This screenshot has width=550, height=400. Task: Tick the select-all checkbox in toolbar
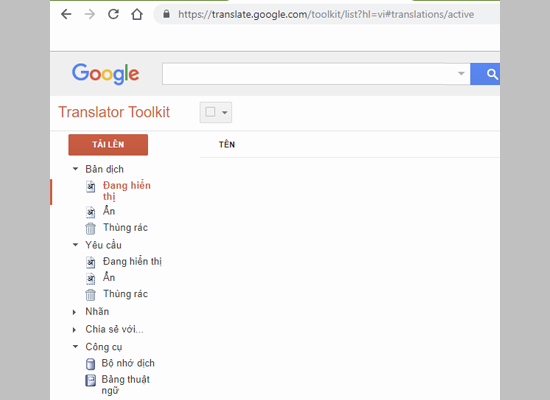click(210, 112)
